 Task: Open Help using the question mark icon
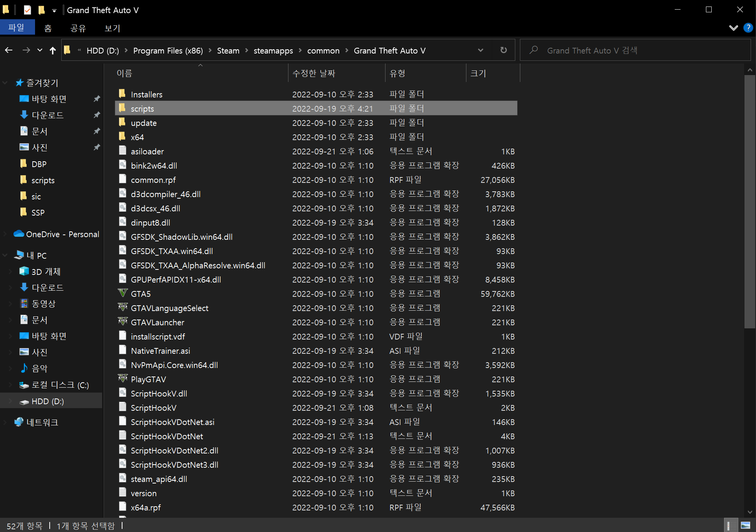(x=748, y=27)
